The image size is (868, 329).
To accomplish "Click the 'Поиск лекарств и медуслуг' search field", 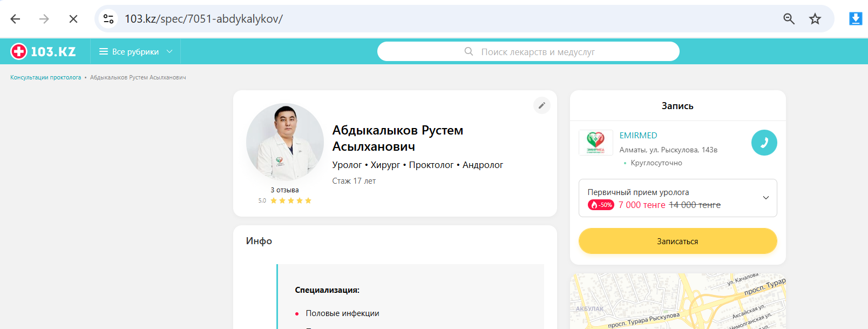I will pos(528,52).
